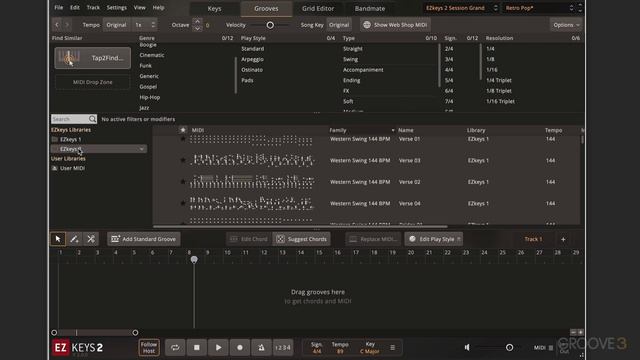Select the arrow pointer tool
Screen dimensions: 640x360
pos(58,239)
